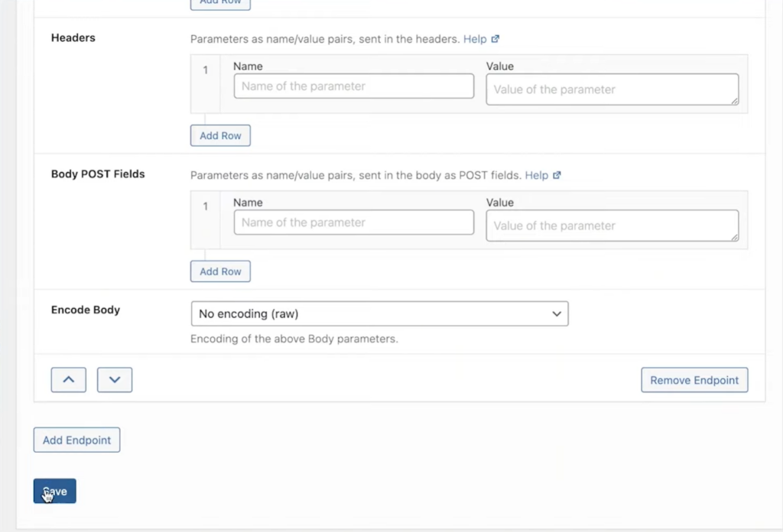
Task: Click resize grip of Headers Value textarea
Action: [734, 101]
